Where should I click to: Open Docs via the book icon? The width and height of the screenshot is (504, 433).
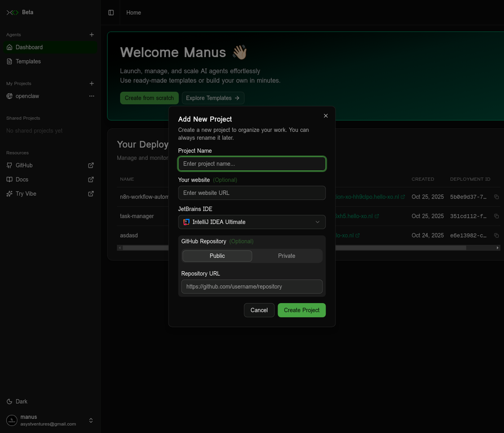pos(8,179)
